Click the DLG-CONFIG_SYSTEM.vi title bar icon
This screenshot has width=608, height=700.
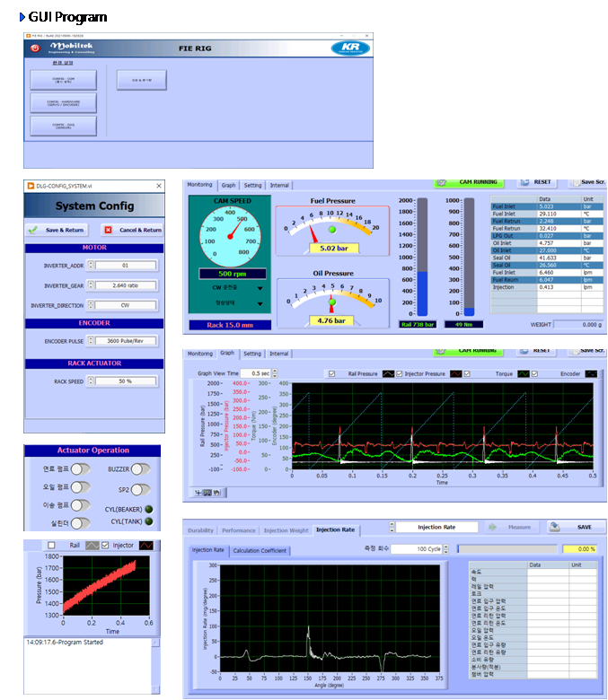click(x=31, y=186)
